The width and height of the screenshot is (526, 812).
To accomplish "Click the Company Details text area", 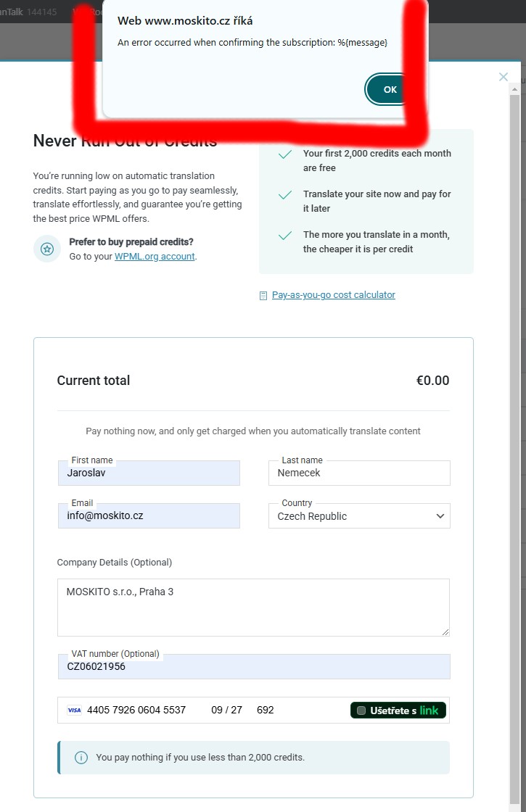I will tap(253, 608).
